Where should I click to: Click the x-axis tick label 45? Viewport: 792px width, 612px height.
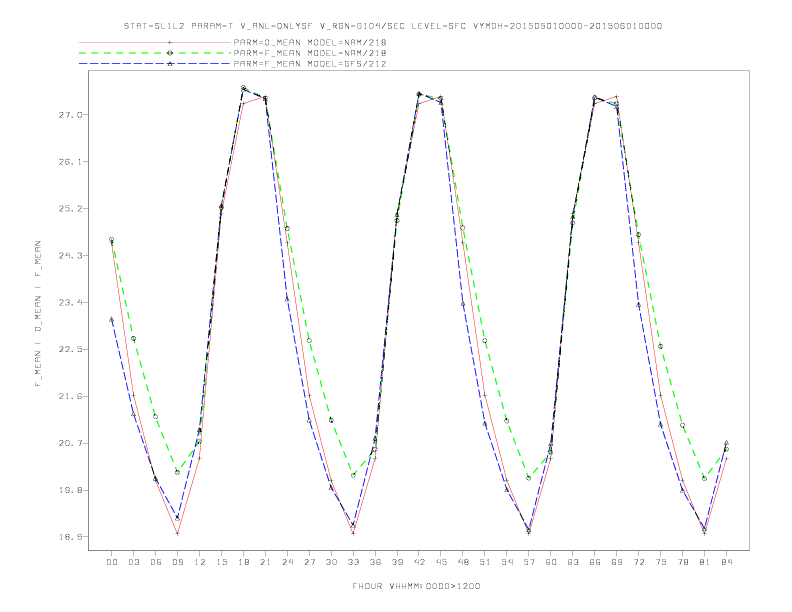click(x=441, y=562)
